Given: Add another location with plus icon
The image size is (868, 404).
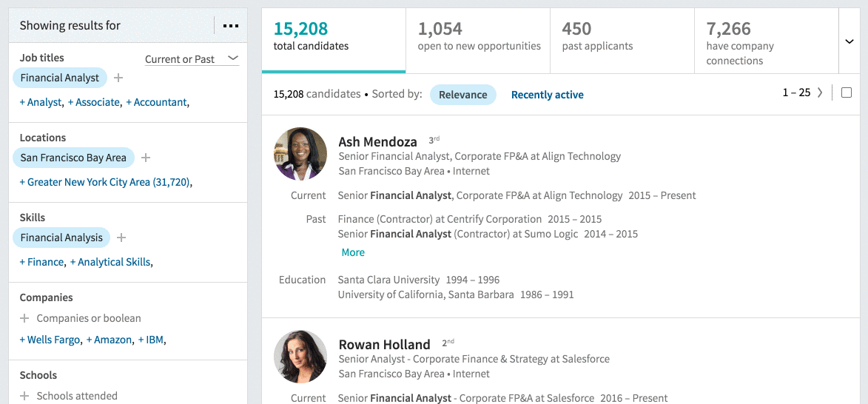Looking at the screenshot, I should pyautogui.click(x=146, y=158).
